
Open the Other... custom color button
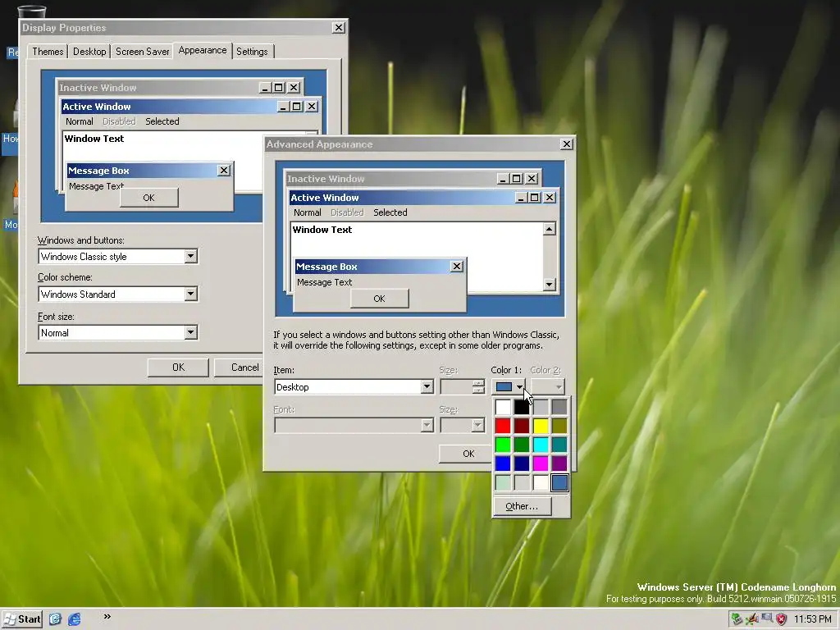pos(522,506)
